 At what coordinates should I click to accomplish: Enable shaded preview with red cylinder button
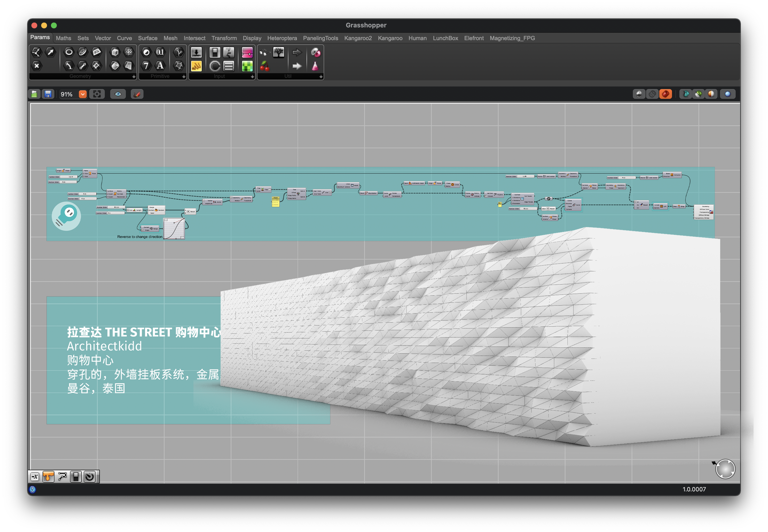click(666, 94)
